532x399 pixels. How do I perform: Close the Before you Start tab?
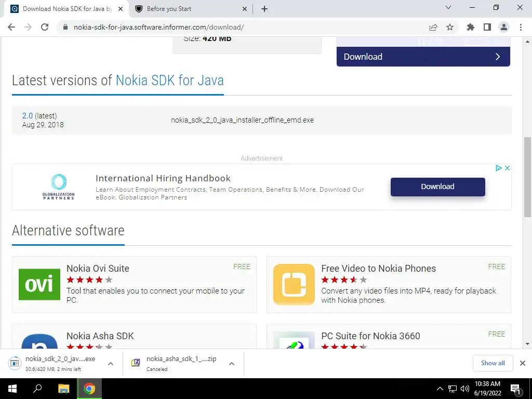point(245,9)
